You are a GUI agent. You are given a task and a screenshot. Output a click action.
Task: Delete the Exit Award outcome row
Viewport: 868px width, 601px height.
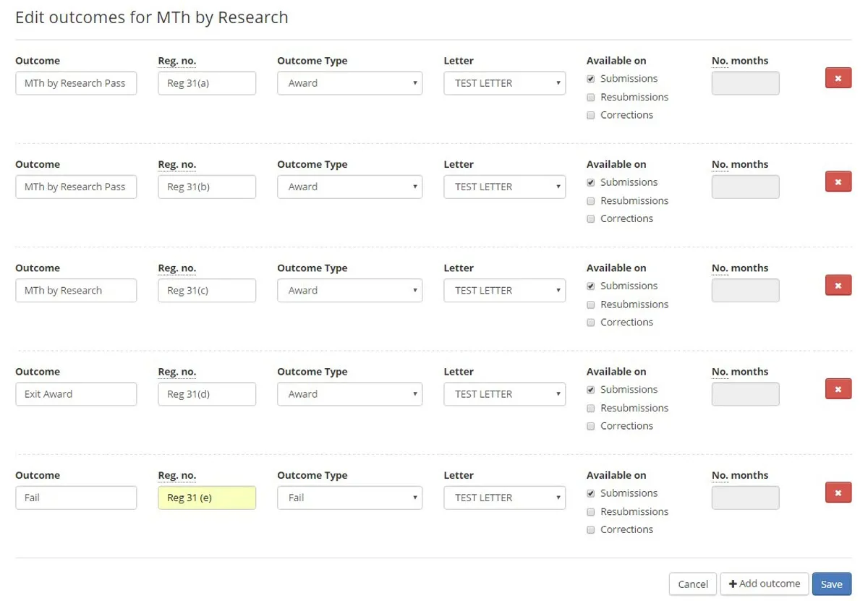point(838,389)
